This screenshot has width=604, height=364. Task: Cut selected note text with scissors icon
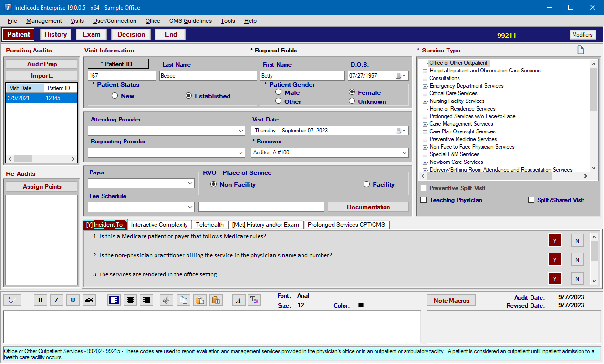[167, 300]
